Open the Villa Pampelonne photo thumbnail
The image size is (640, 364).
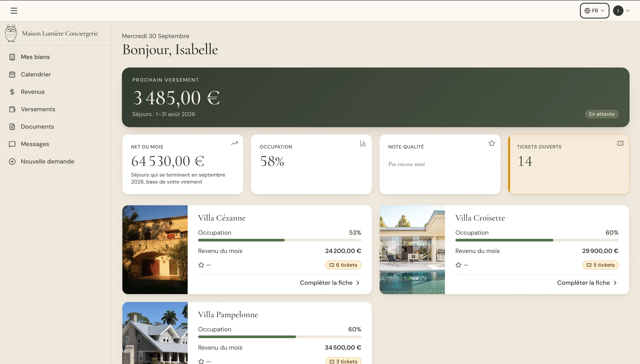155,333
